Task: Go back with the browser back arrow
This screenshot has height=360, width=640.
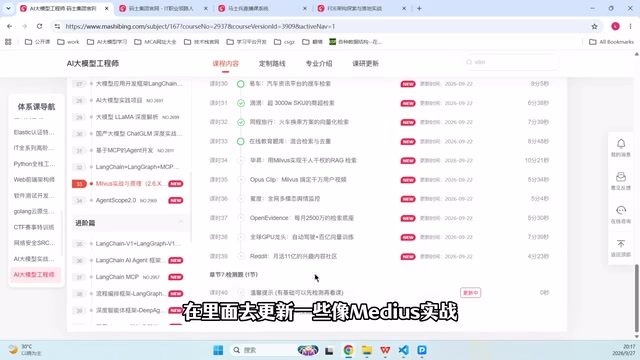Action: click(x=9, y=26)
